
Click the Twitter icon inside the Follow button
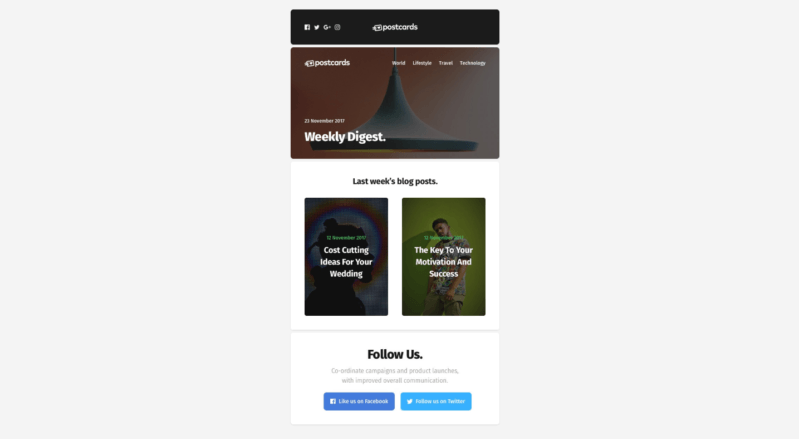point(409,401)
